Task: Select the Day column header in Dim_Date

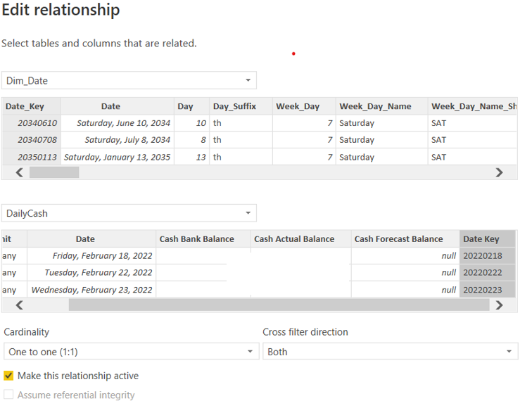Action: coord(191,106)
